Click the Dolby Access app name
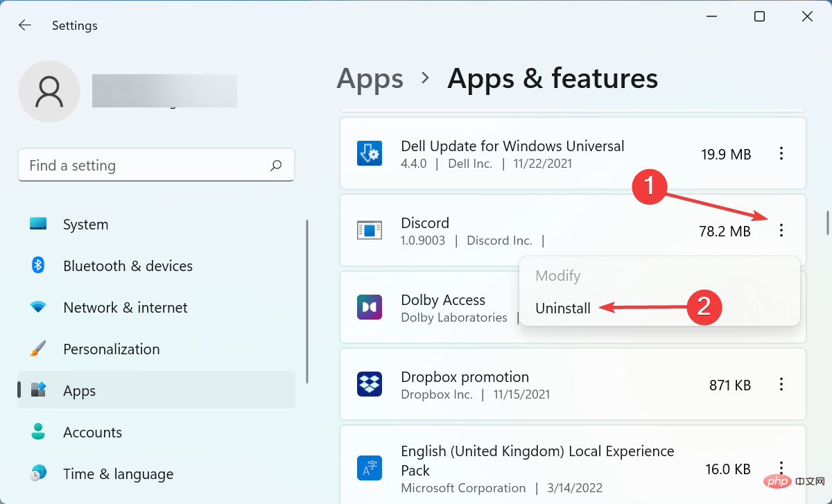Screen dimensions: 832x504 point(443,299)
